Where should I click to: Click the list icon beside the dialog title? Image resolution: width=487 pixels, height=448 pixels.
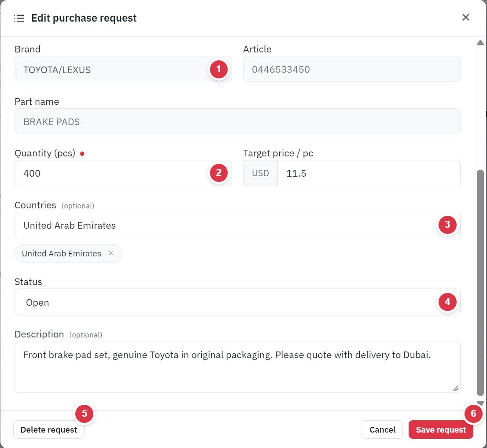click(19, 18)
